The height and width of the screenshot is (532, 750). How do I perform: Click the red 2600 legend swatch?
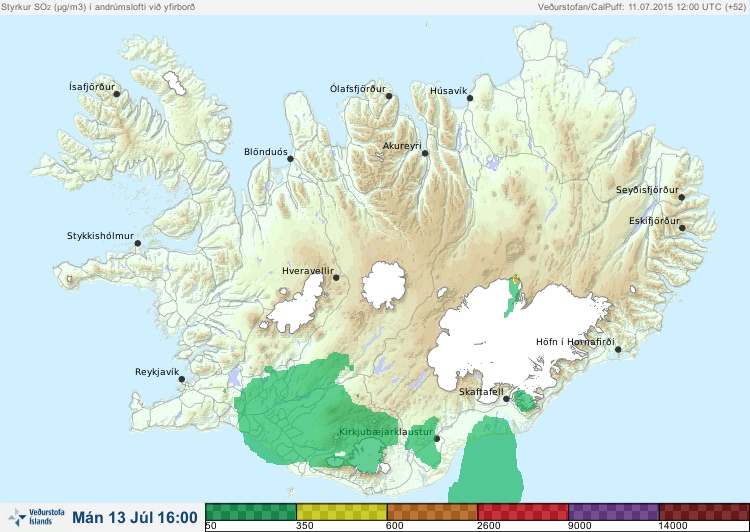point(523,512)
